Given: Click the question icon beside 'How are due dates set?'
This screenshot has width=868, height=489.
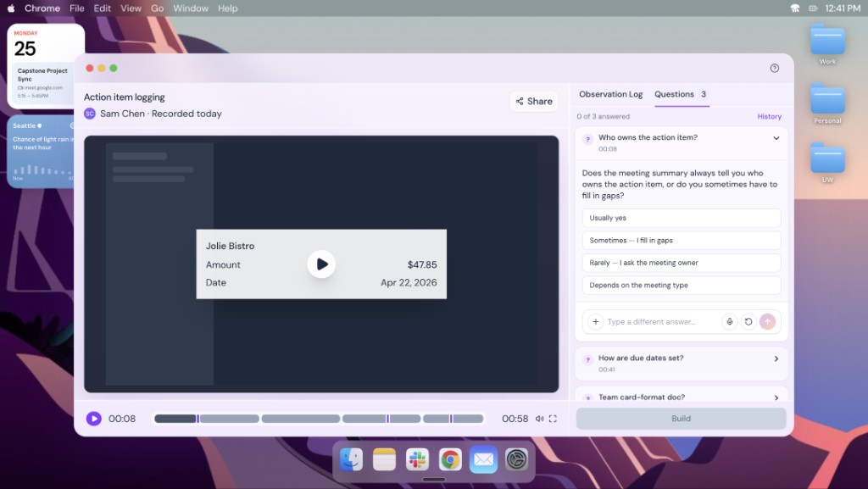Looking at the screenshot, I should coord(588,360).
